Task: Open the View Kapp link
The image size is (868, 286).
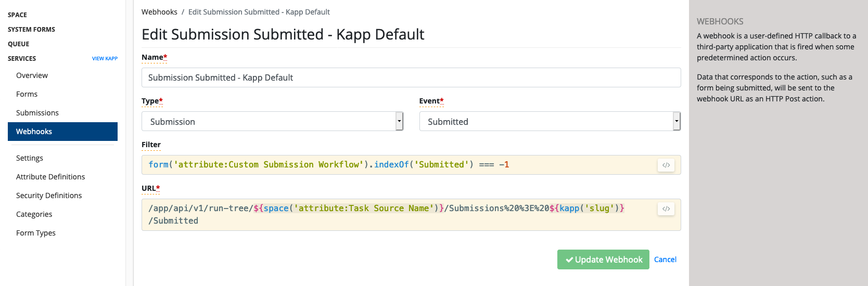Action: (x=105, y=59)
